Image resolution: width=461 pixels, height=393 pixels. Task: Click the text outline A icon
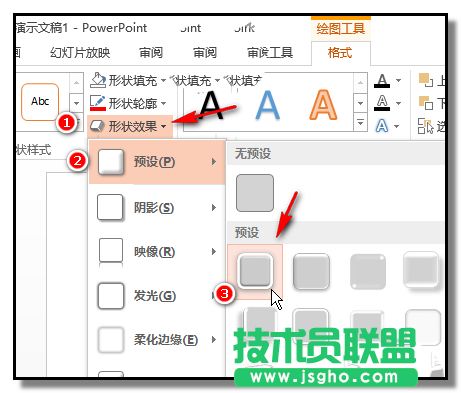coord(382,103)
